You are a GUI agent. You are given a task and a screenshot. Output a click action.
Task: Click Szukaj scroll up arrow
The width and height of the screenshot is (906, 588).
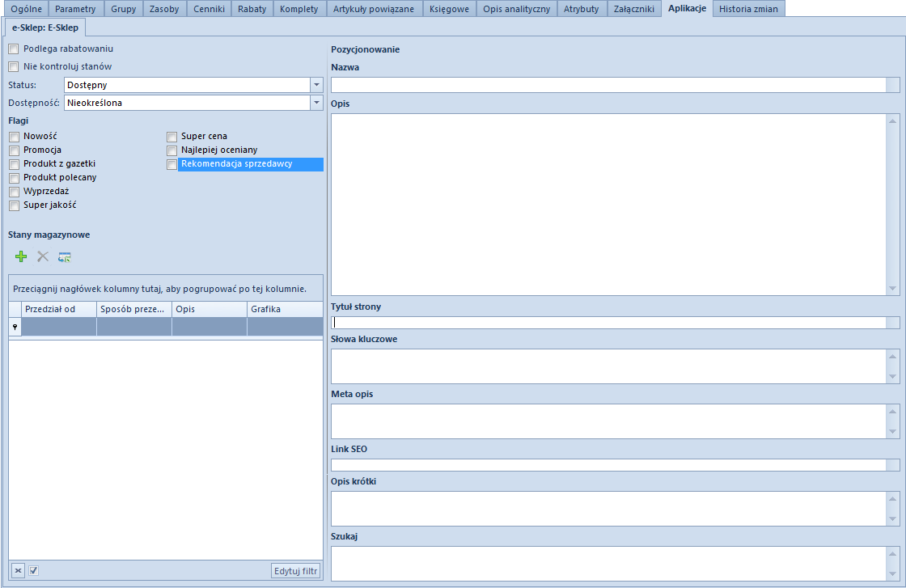(x=893, y=553)
